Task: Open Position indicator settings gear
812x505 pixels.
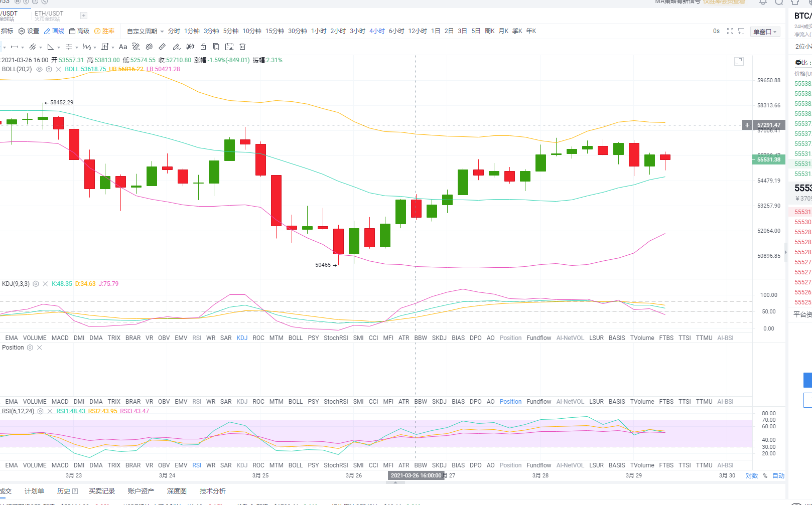Action: tap(30, 348)
